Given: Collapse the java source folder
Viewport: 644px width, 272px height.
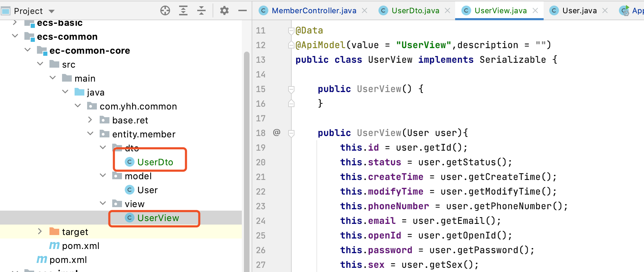Looking at the screenshot, I should tap(65, 92).
